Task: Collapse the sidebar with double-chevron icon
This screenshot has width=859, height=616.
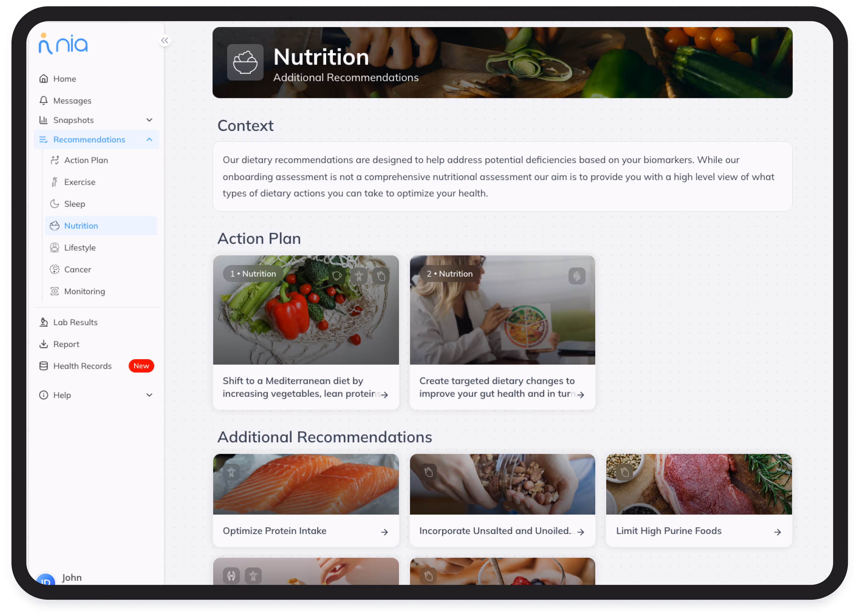Action: [164, 41]
